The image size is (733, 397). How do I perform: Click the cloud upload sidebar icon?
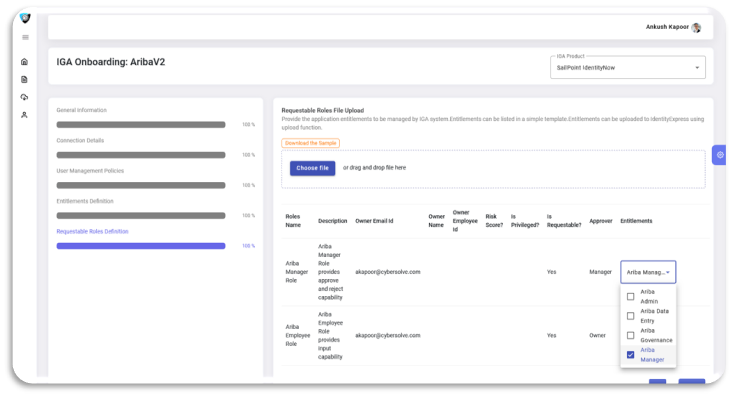(24, 97)
